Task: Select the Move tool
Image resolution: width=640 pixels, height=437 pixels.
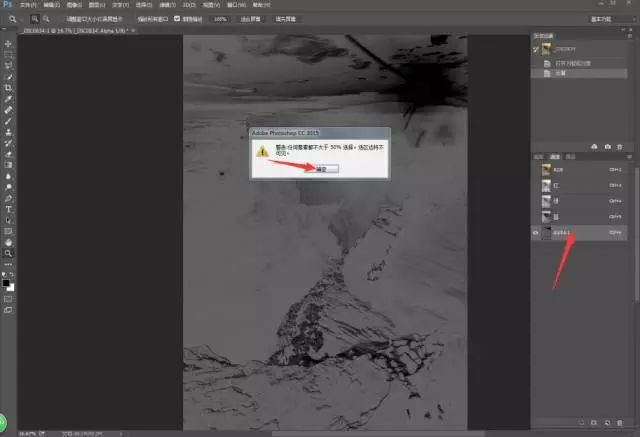Action: [x=9, y=43]
